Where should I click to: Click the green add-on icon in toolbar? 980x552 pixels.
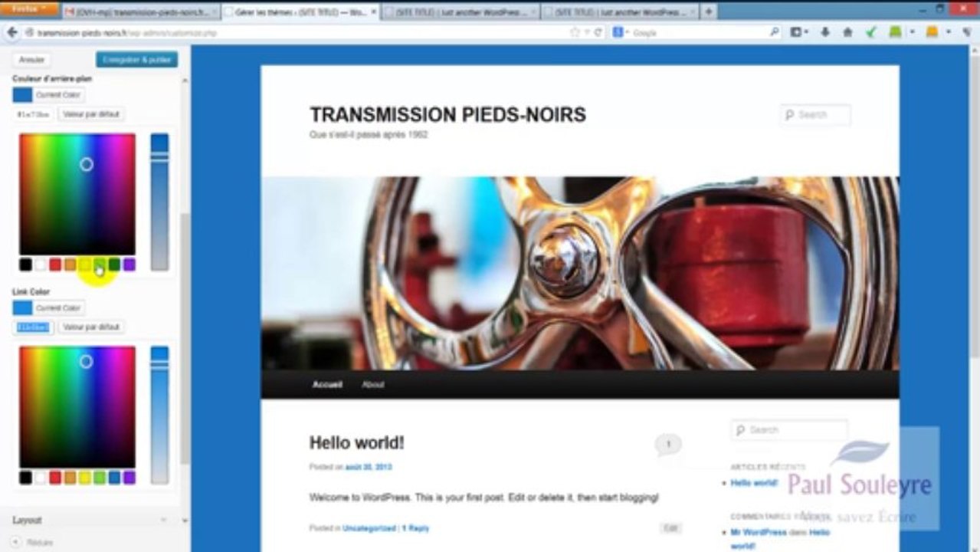click(x=894, y=32)
